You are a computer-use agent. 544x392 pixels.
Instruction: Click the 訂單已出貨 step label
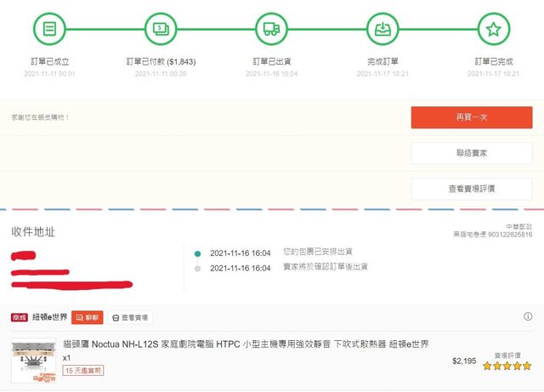click(x=272, y=61)
